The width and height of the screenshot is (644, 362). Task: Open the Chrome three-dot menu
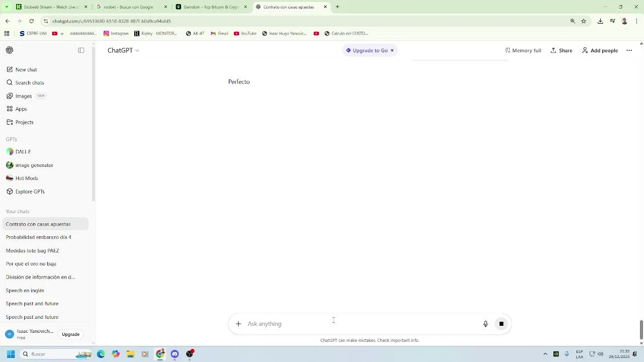637,21
